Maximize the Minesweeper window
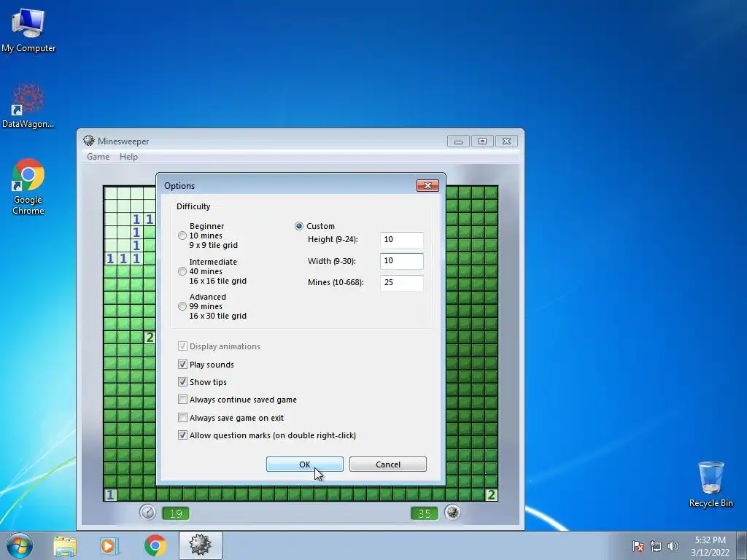Screen dimensions: 747x560 tap(482, 141)
